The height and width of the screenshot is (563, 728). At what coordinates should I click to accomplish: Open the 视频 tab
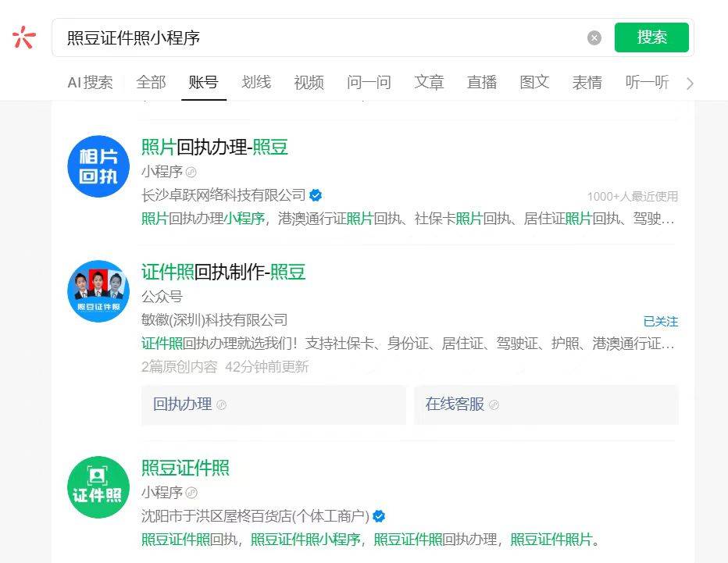pos(309,82)
